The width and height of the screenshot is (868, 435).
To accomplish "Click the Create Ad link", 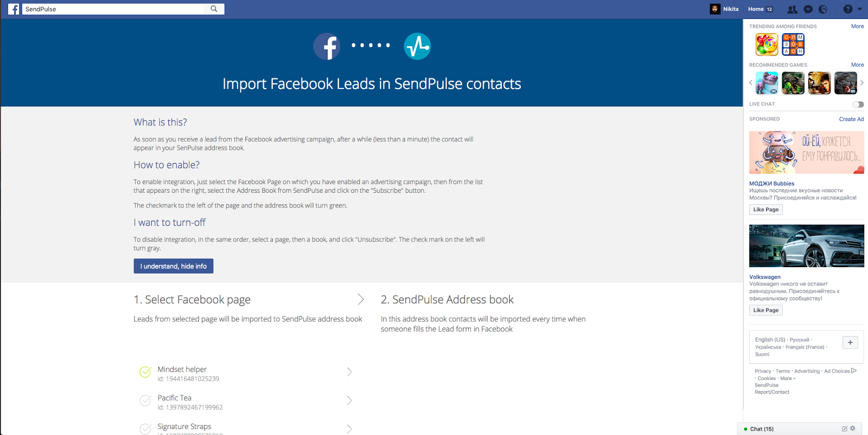I will tap(851, 119).
